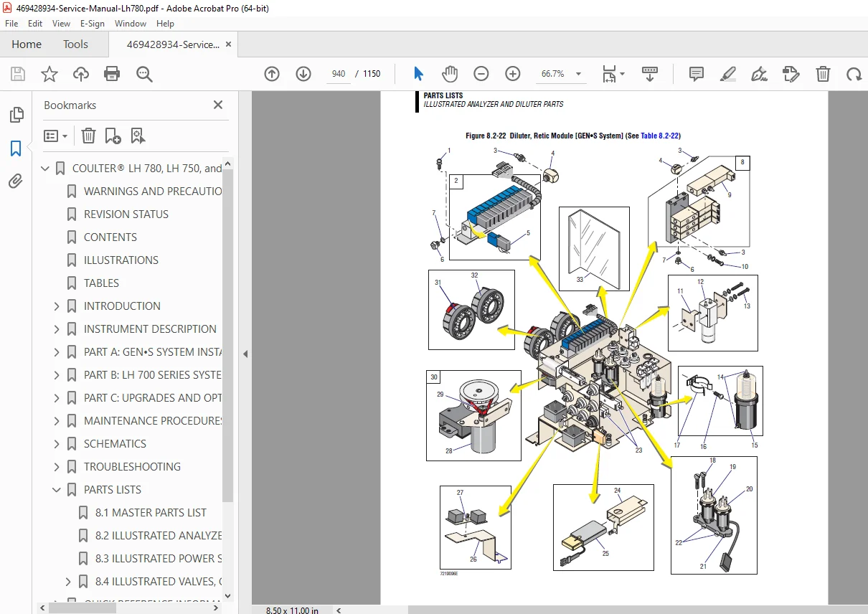Open the E-Sign menu
This screenshot has height=614, width=868.
tap(93, 24)
